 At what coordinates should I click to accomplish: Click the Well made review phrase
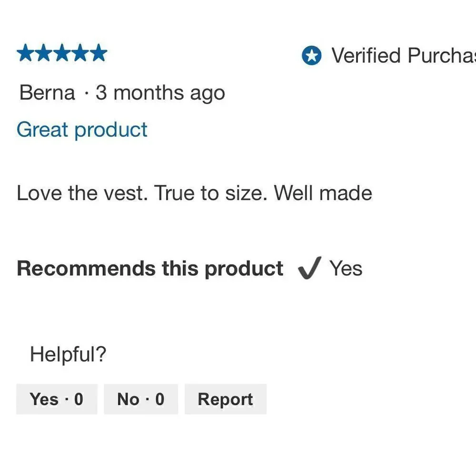pos(323,193)
